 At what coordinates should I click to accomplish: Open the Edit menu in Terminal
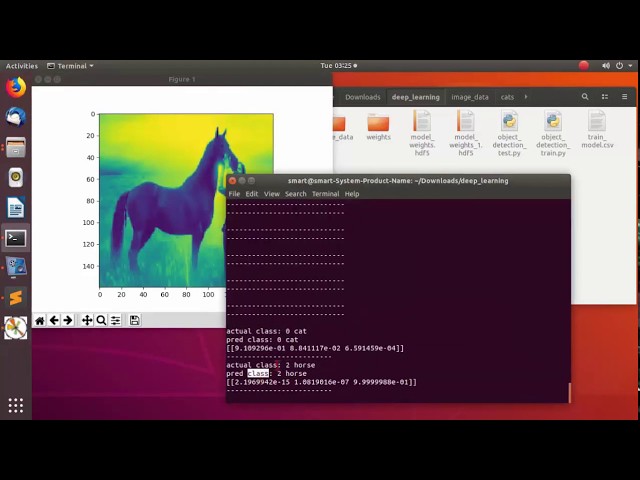(251, 194)
